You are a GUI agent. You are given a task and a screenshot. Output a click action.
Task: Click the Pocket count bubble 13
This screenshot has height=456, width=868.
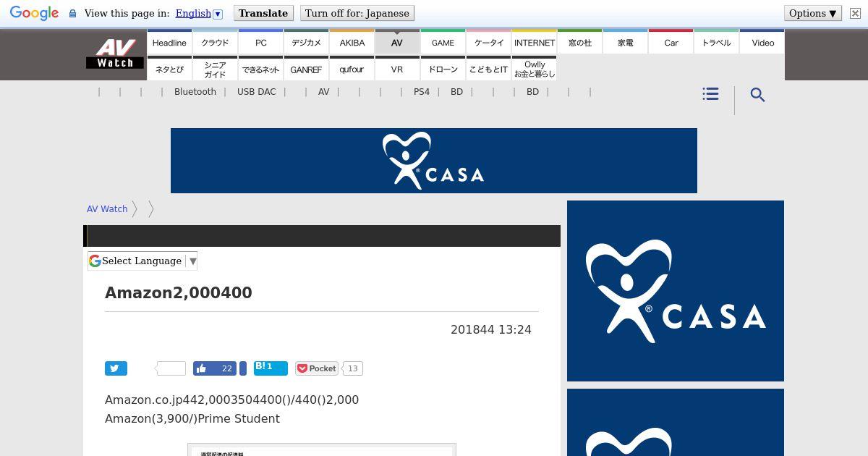[x=352, y=368]
